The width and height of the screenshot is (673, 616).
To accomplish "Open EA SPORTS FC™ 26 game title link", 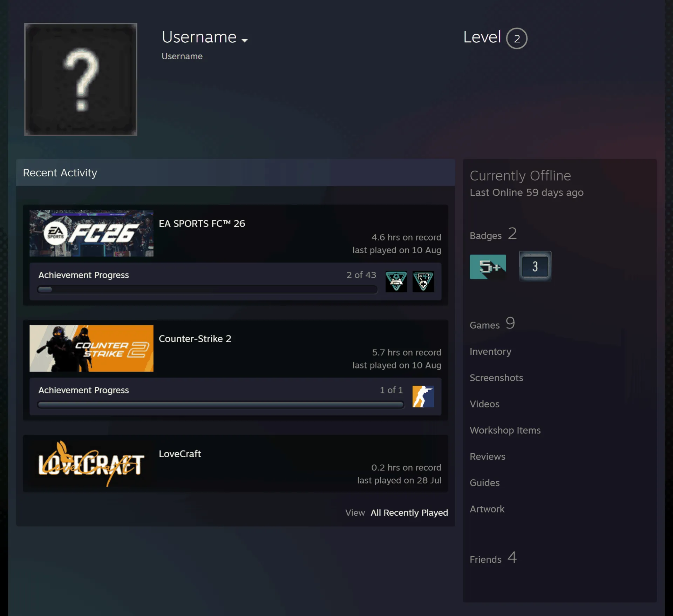I will click(202, 224).
